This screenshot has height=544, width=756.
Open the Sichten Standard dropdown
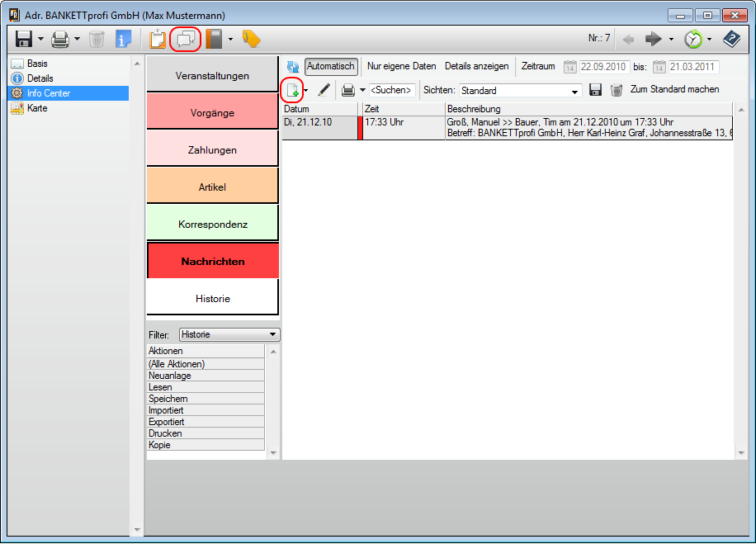(574, 91)
